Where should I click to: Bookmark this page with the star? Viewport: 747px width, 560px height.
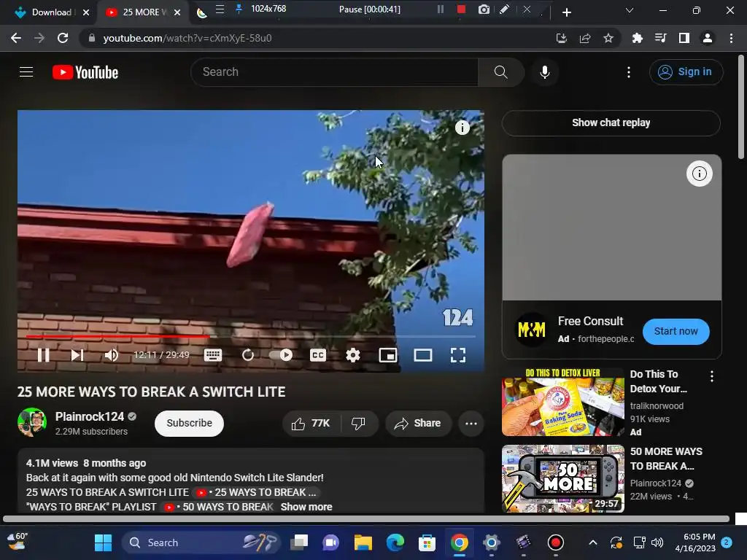pos(608,38)
